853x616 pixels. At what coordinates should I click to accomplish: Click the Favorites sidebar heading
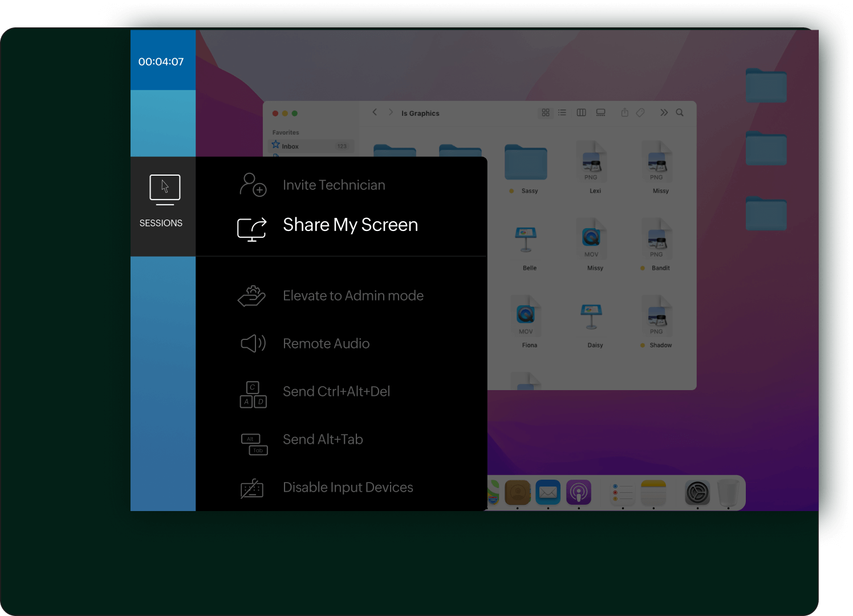point(286,132)
